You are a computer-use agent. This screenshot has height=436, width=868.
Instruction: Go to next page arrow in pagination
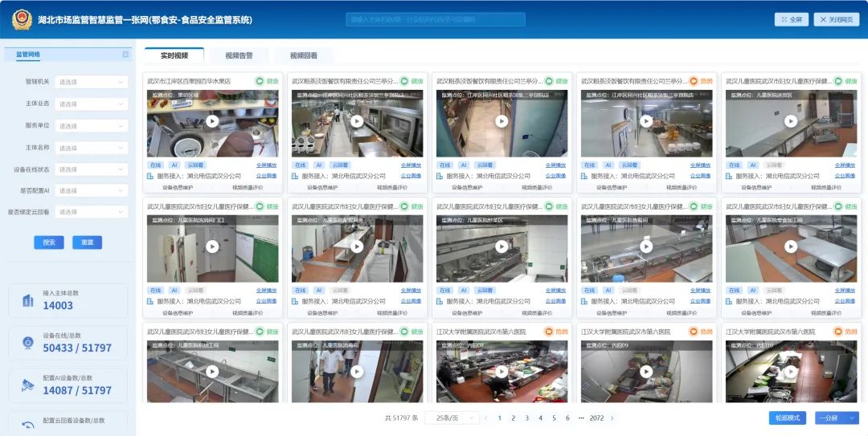click(612, 418)
